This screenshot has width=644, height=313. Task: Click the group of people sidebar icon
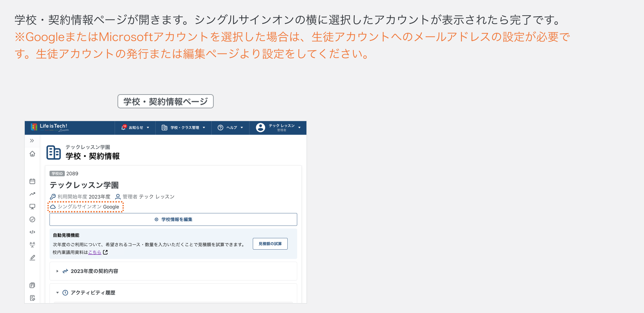(32, 245)
